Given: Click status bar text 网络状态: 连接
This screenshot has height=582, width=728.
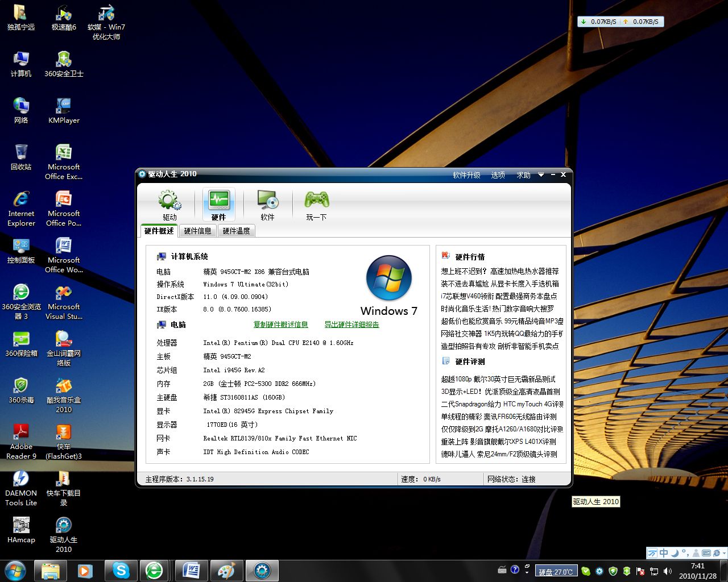Looking at the screenshot, I should pos(511,479).
